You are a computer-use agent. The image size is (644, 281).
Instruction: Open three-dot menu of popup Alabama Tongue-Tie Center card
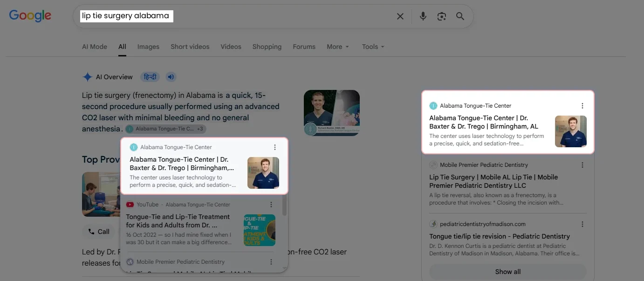coord(275,147)
